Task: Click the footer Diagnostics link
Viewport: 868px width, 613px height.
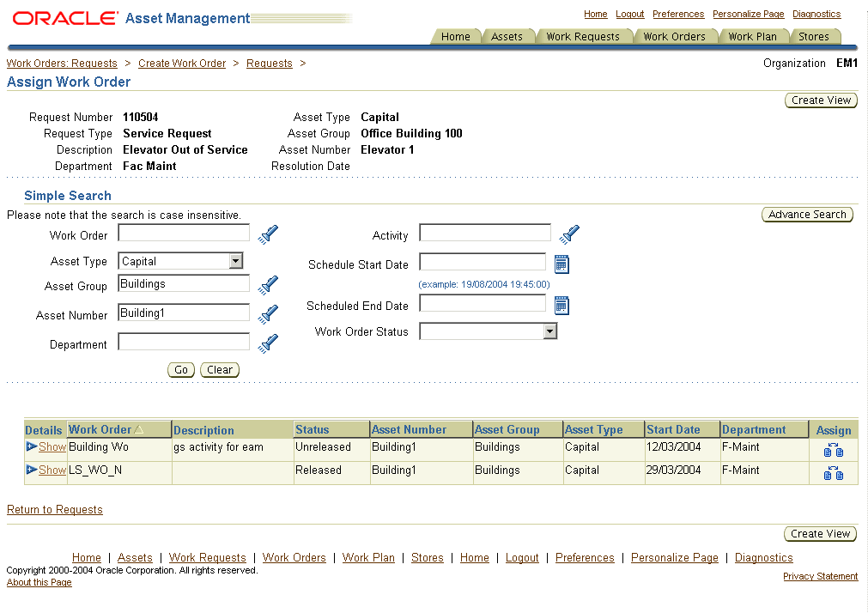Action: (764, 558)
